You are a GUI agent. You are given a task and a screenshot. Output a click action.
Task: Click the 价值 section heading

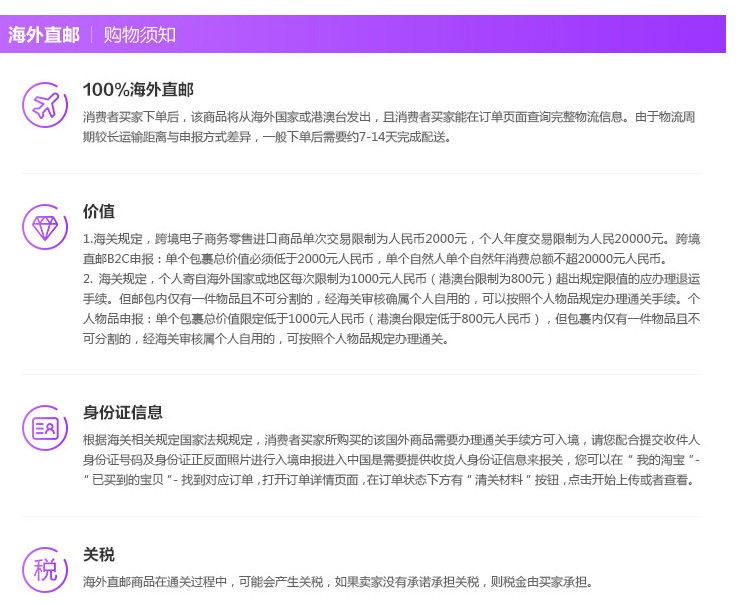point(99,211)
